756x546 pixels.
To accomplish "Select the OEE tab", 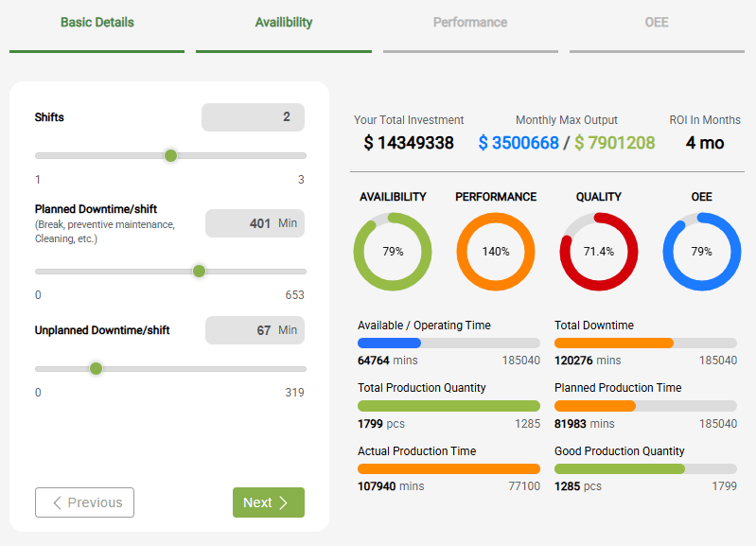I will click(x=657, y=23).
